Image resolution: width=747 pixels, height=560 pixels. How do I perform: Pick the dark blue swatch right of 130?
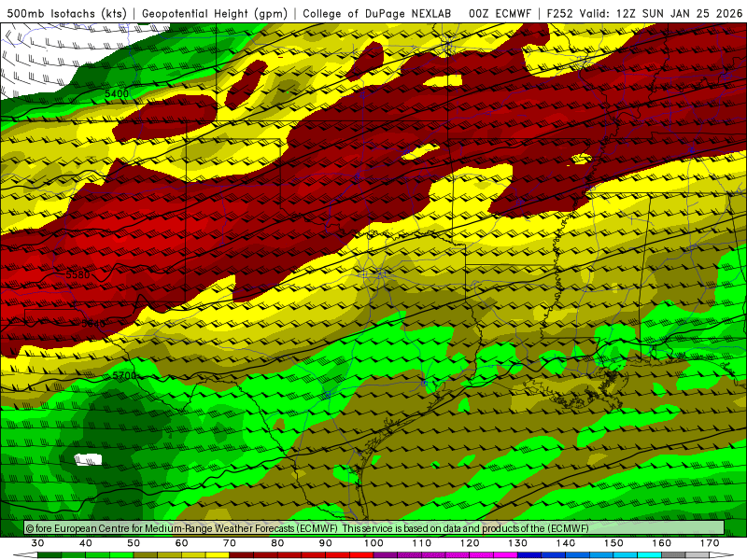(x=529, y=555)
